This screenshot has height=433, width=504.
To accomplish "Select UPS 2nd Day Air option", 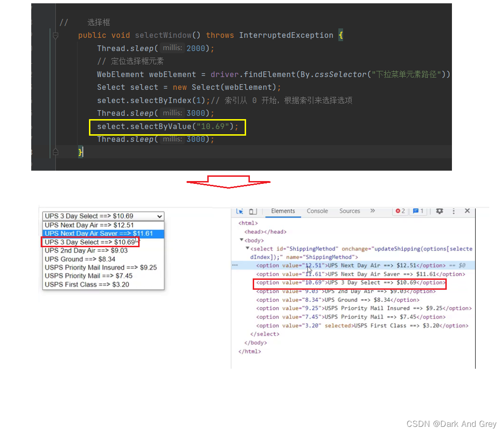I will (x=103, y=251).
